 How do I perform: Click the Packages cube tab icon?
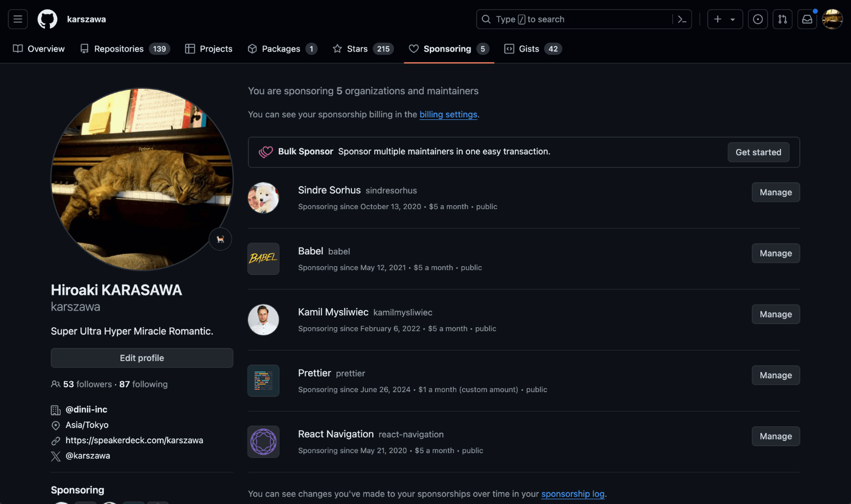[252, 49]
